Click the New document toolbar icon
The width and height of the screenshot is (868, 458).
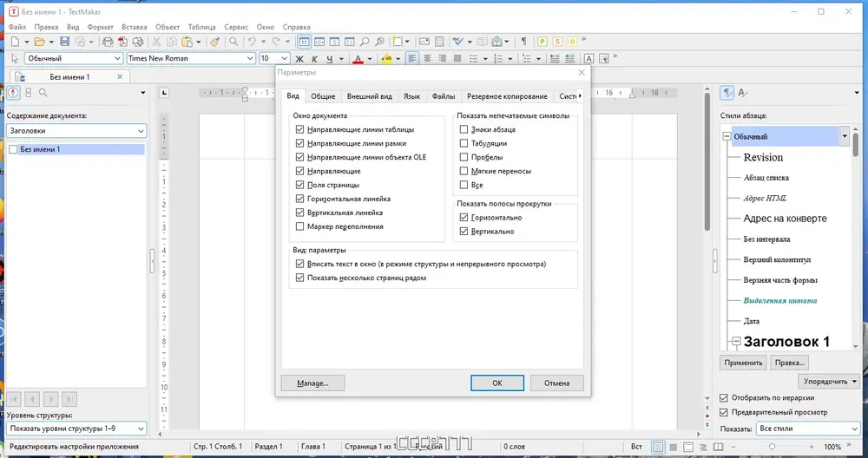(x=15, y=42)
